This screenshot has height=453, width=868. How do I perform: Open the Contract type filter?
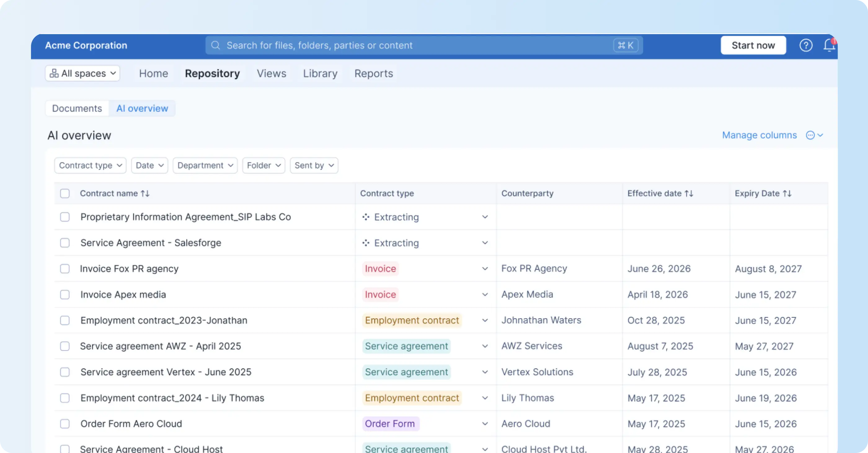90,166
